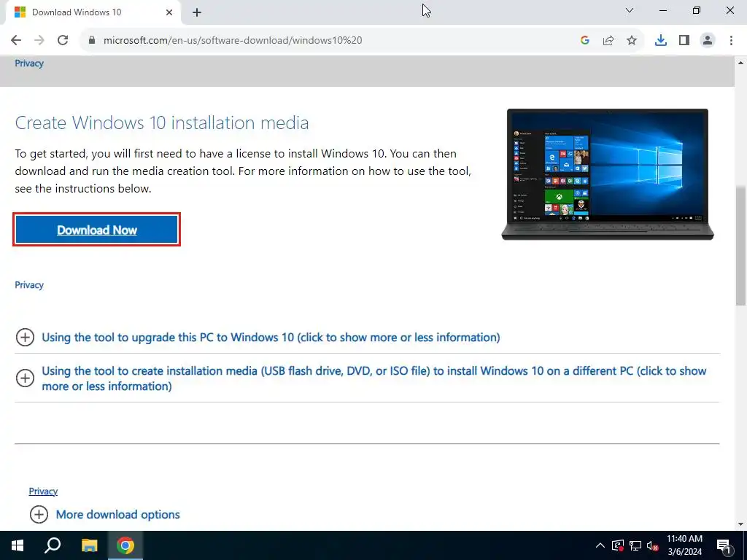Minimize the Chrome window

(662, 10)
